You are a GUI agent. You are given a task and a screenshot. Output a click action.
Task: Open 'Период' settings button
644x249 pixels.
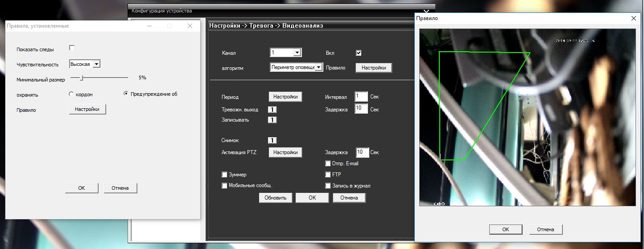(x=285, y=97)
